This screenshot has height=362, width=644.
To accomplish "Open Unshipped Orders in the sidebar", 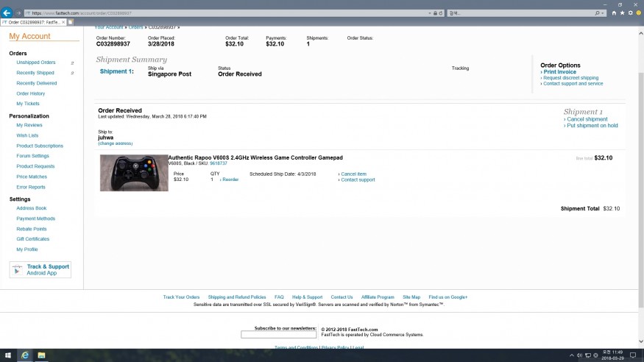I will tap(36, 63).
